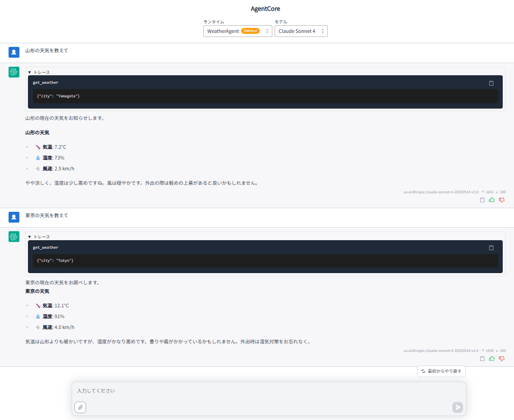The width and height of the screenshot is (514, 420).
Task: Give thumbs down to Yamagata weather response
Action: coord(501,200)
